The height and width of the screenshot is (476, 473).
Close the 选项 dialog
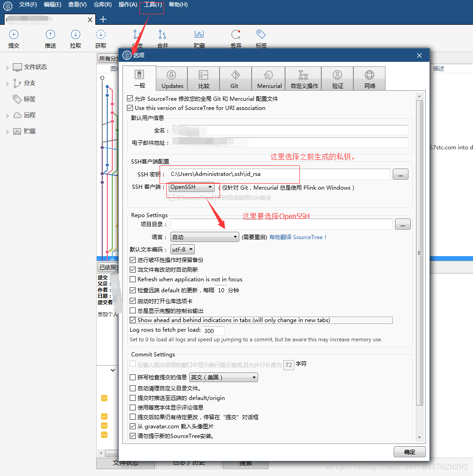tap(419, 55)
